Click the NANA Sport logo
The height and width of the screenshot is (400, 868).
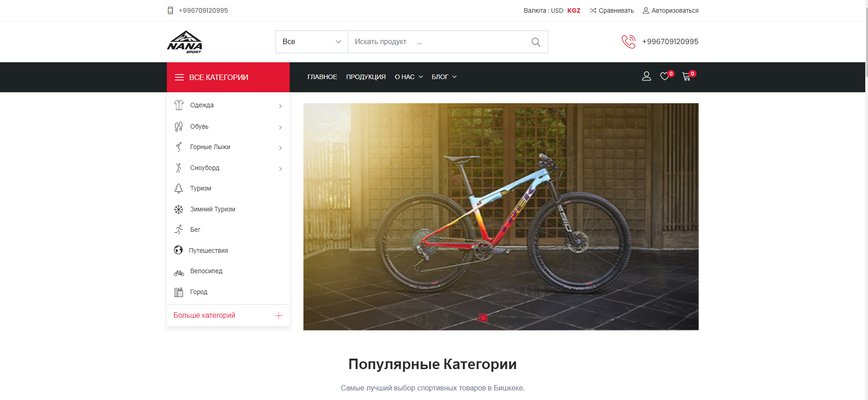185,42
